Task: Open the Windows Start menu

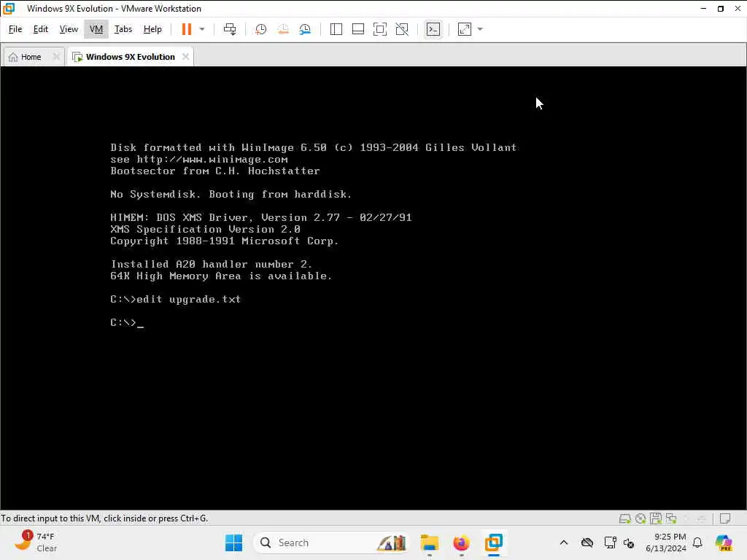Action: click(x=233, y=542)
